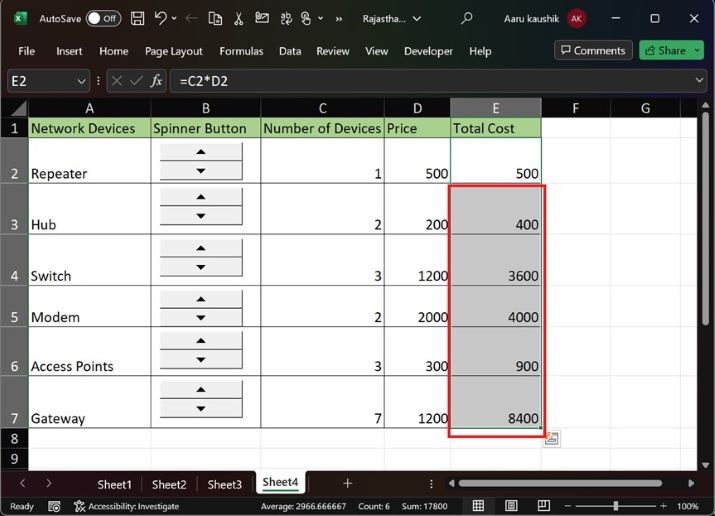Click the Comments button

point(593,50)
